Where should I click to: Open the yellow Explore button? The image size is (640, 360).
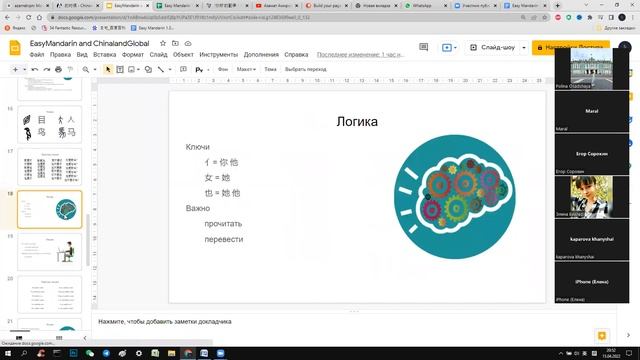(x=602, y=336)
